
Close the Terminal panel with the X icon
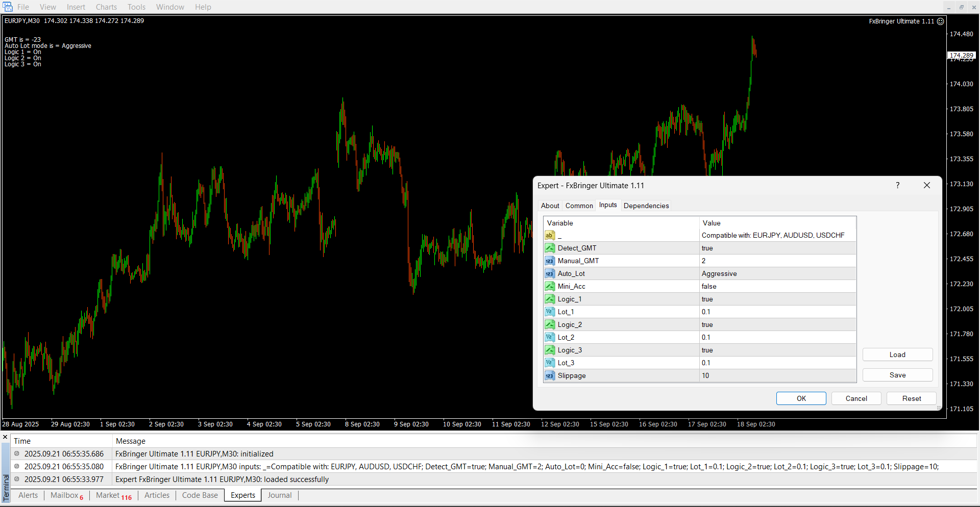coord(5,437)
